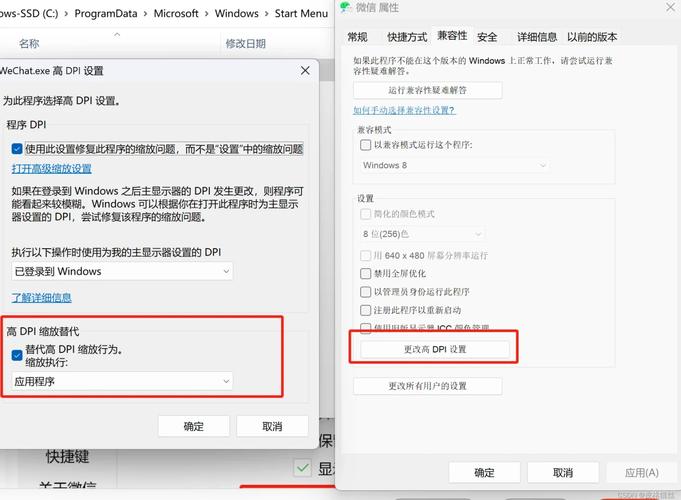Click ProgramData in the Explorer address path
Image resolution: width=681 pixels, height=500 pixels.
106,13
